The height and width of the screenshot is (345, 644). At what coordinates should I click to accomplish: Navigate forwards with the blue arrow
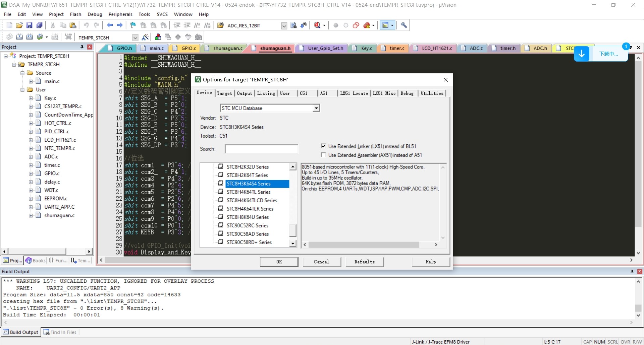click(120, 25)
